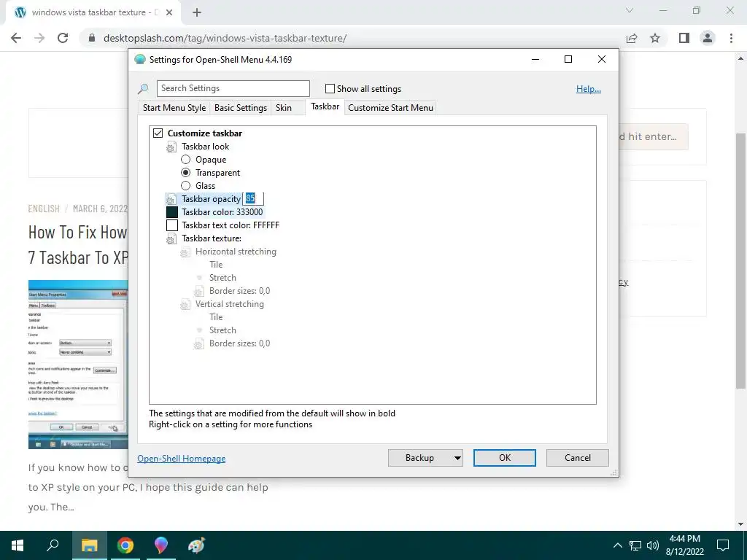Click the settings icon next to Taskbar texture
The height and width of the screenshot is (560, 747).
coord(171,239)
